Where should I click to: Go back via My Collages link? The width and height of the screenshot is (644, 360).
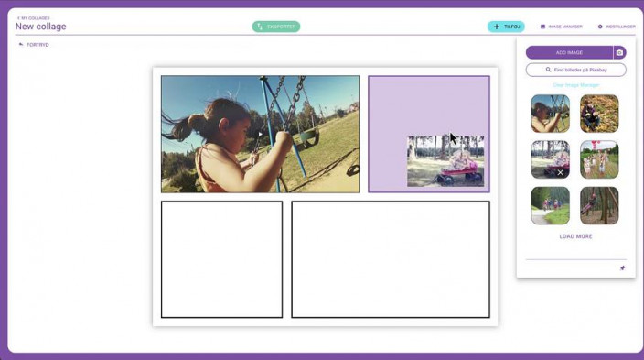(x=33, y=18)
